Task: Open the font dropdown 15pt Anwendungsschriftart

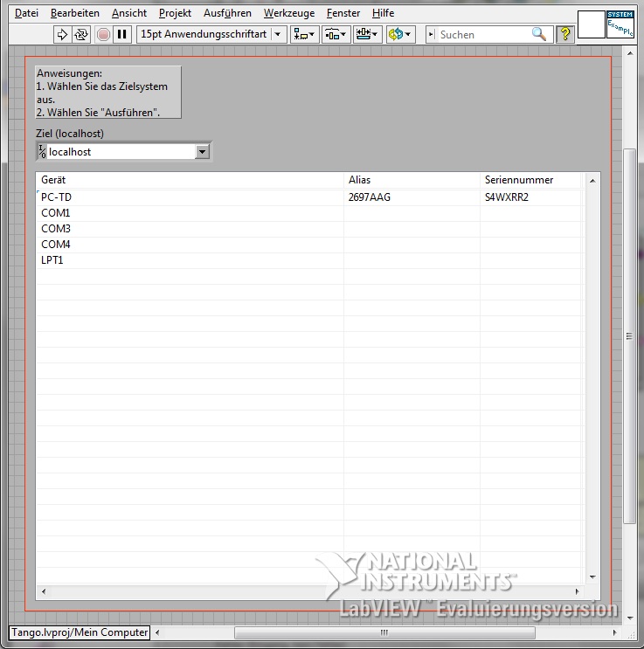Action: (x=211, y=34)
